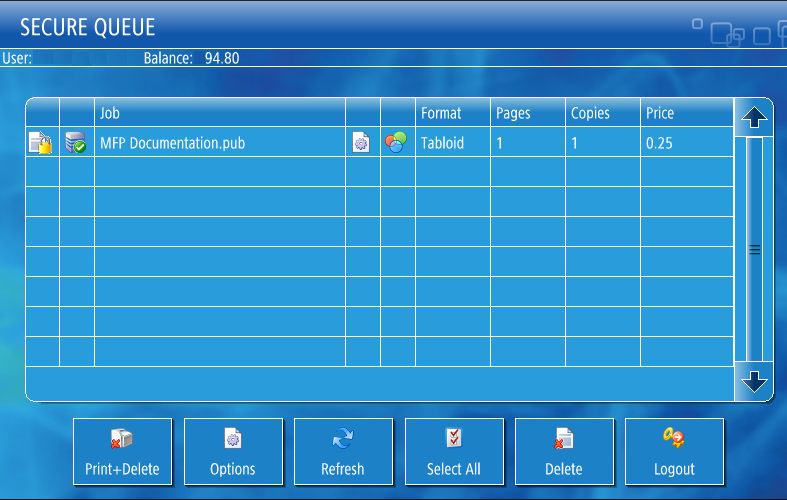787x500 pixels.
Task: Click the Job column header
Action: click(x=220, y=112)
